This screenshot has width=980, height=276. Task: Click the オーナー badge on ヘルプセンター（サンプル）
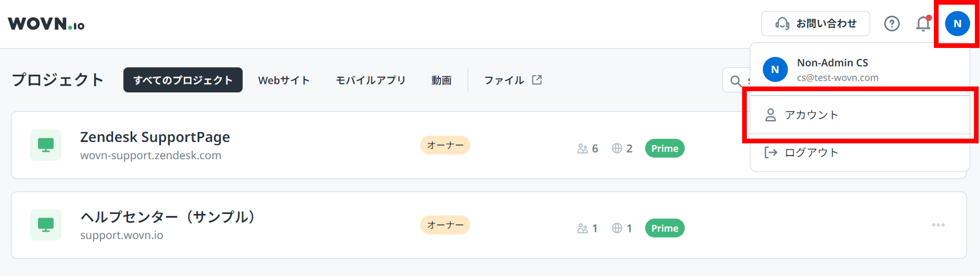(x=445, y=225)
